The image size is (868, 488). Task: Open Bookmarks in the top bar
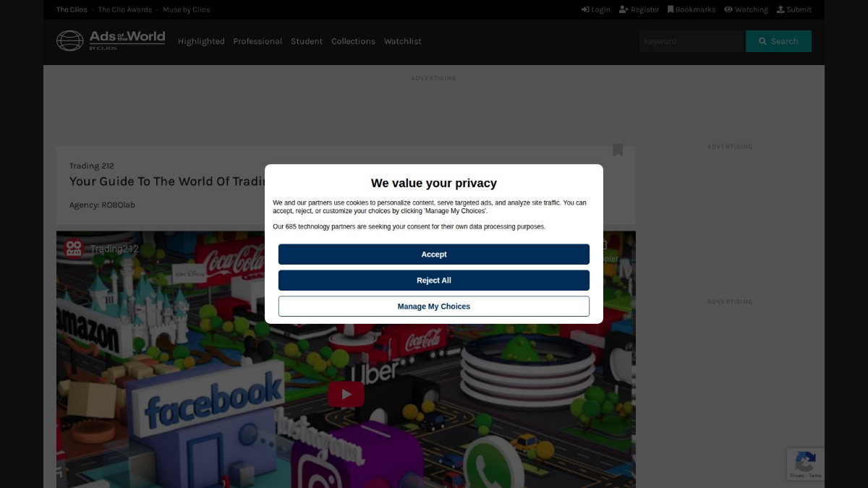coord(692,9)
